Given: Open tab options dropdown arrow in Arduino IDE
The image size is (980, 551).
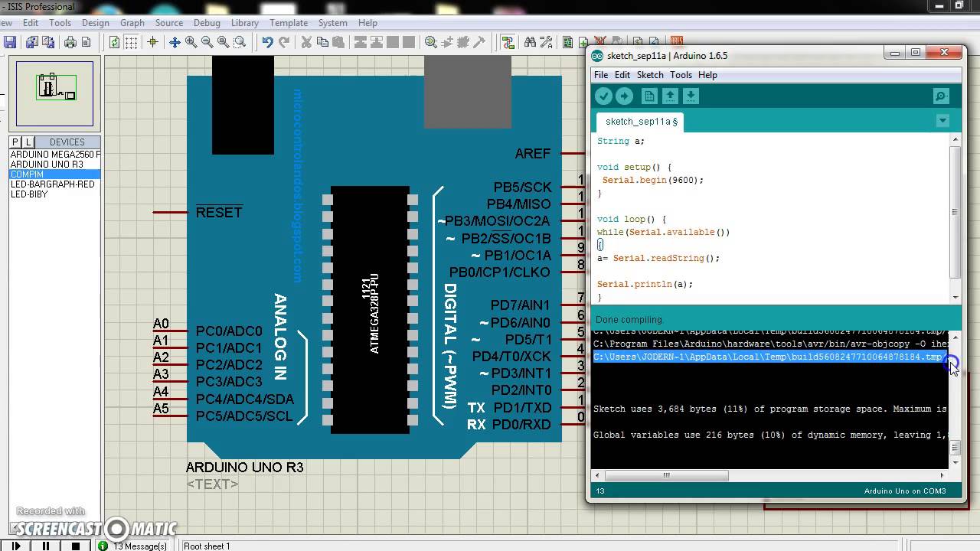Looking at the screenshot, I should 942,121.
